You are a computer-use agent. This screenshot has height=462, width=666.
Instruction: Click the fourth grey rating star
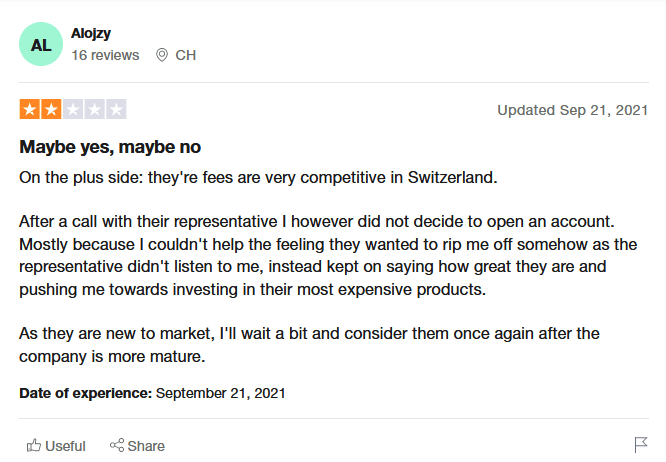pos(95,110)
